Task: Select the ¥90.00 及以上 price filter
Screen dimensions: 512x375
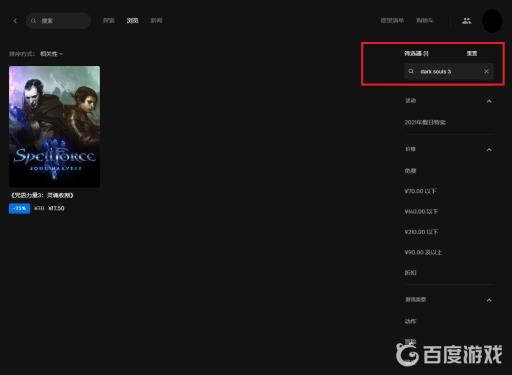Action: tap(423, 252)
